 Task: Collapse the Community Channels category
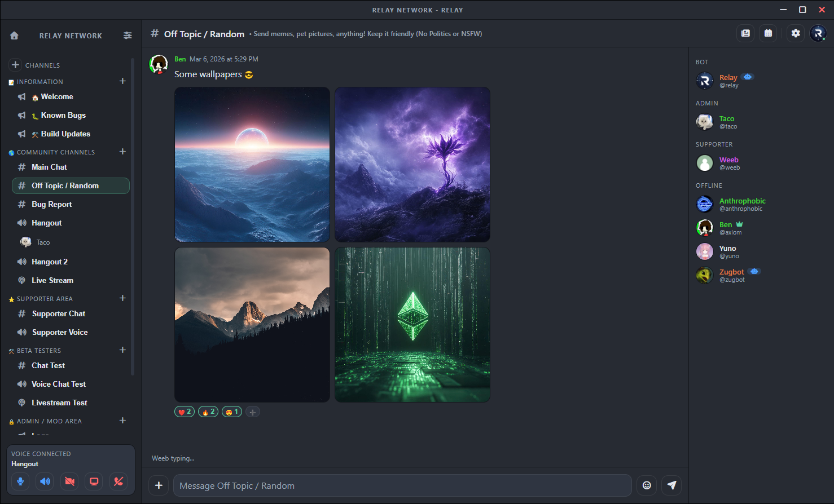point(55,152)
